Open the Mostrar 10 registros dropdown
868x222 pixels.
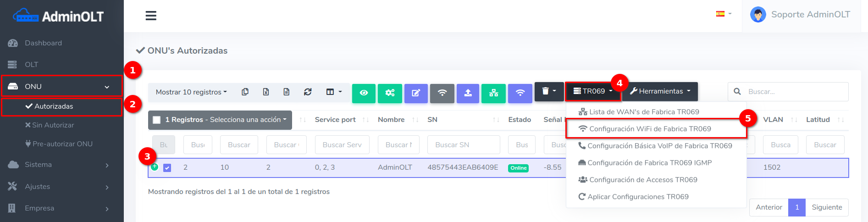(x=191, y=92)
